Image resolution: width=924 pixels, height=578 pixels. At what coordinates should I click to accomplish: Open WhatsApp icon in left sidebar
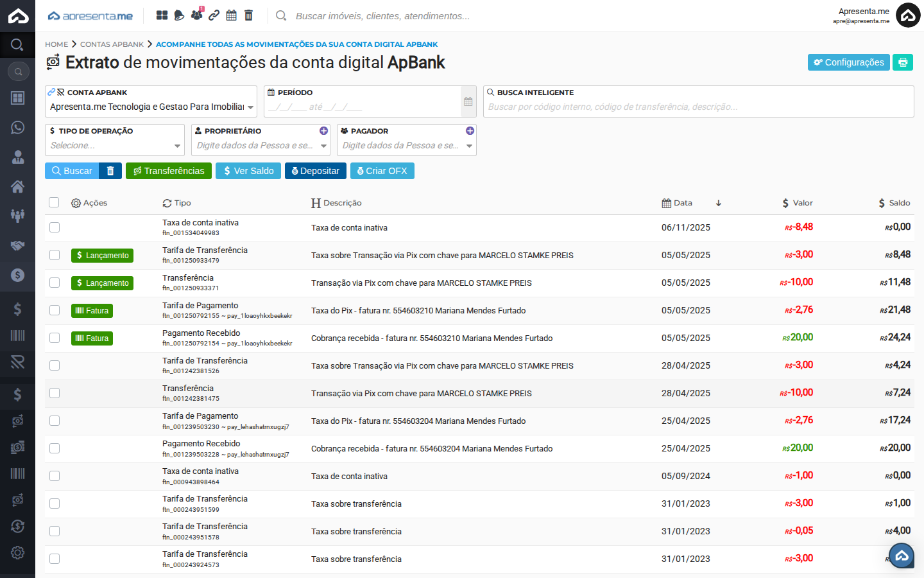(x=17, y=127)
